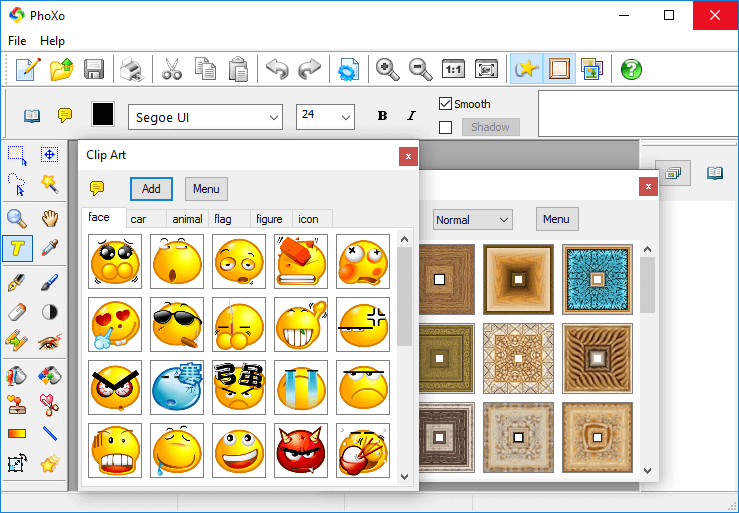This screenshot has width=739, height=513.
Task: Select the Hand pan tool
Action: [x=49, y=217]
